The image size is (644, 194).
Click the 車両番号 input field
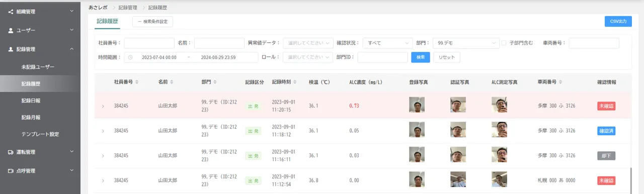tap(594, 43)
